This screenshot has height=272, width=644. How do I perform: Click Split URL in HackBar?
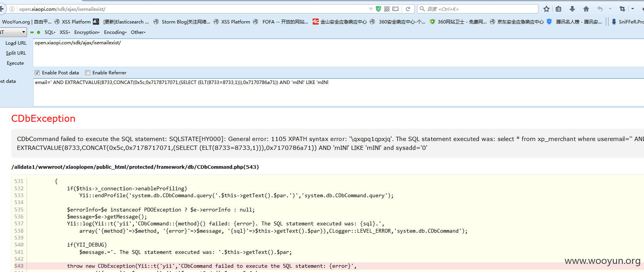(x=16, y=53)
